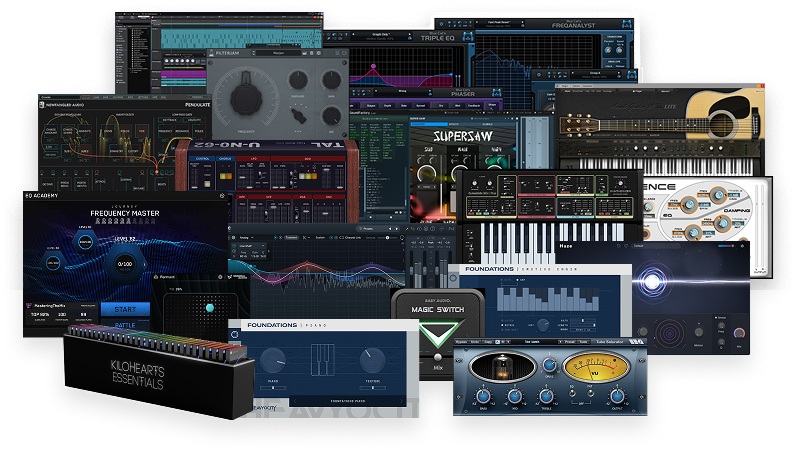Open the 'Analog' dropdown in the dark EQ
Image resolution: width=797 pixels, height=454 pixels.
click(245, 237)
